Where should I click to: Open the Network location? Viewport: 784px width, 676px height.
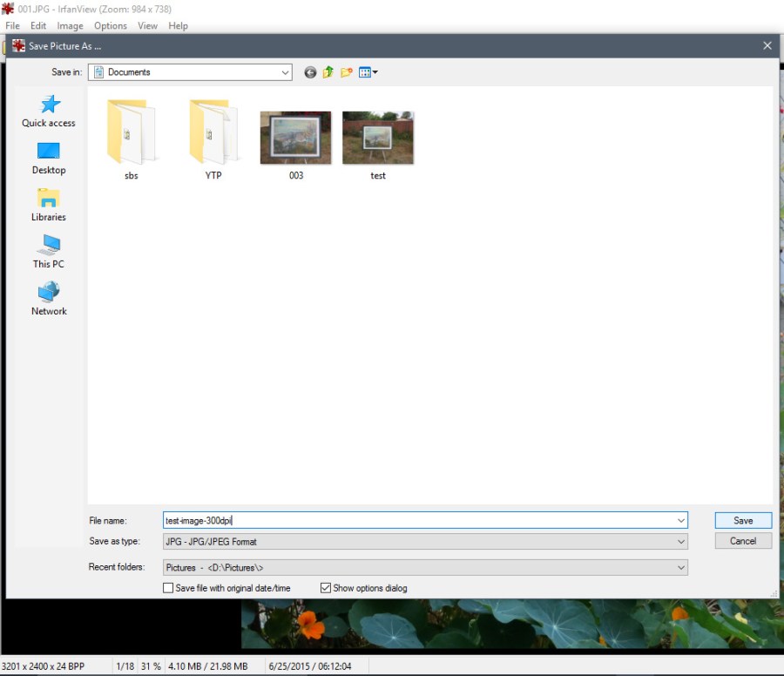pyautogui.click(x=49, y=299)
